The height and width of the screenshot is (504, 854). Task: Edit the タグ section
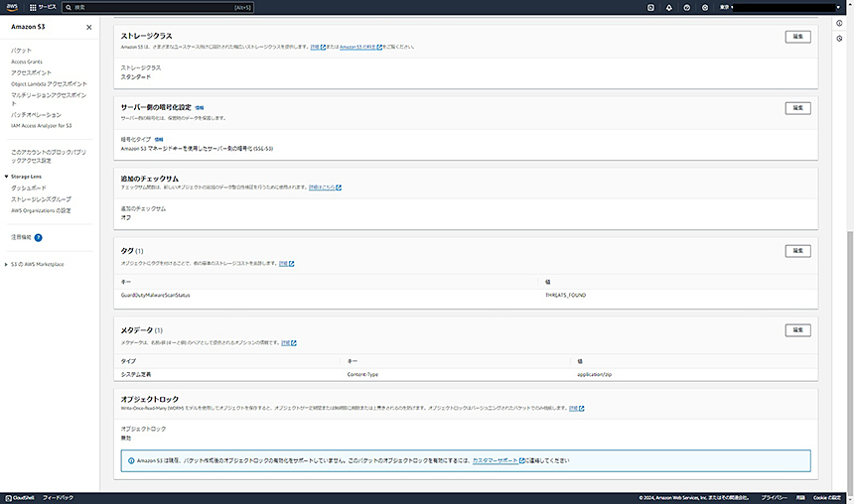[798, 251]
